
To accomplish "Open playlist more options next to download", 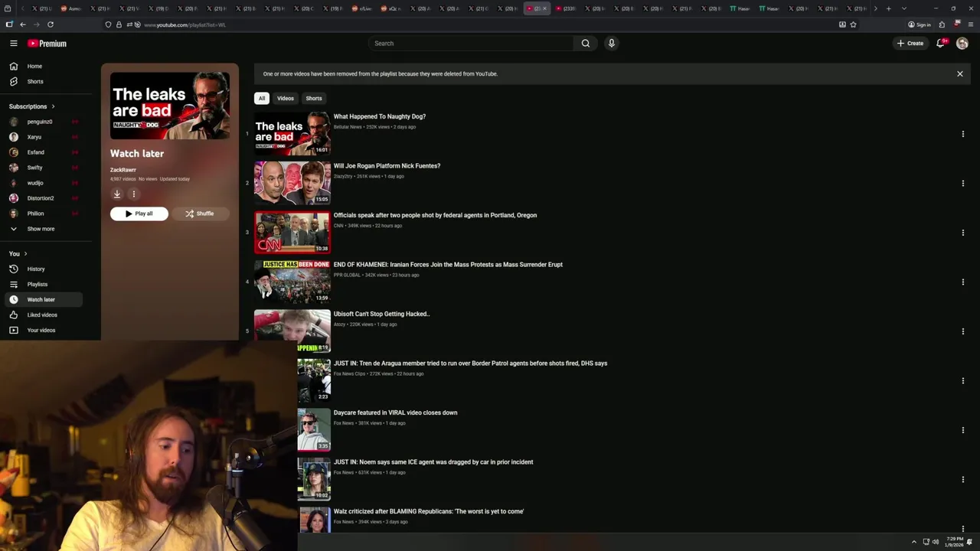I will [x=133, y=194].
